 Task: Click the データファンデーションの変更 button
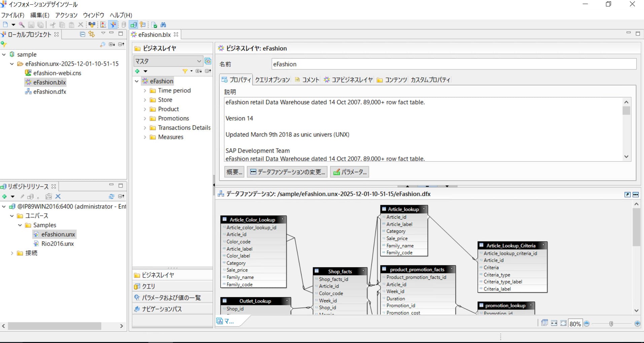pyautogui.click(x=287, y=172)
